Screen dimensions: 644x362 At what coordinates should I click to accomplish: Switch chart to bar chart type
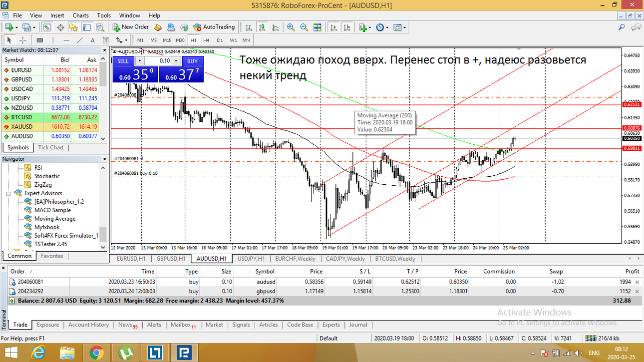click(x=249, y=27)
